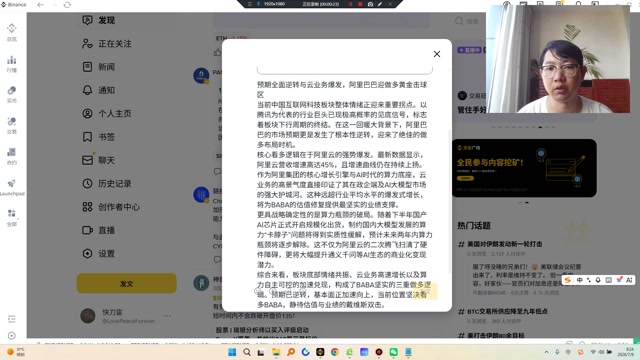Open Windows taskbar search
The width and height of the screenshot is (640, 360).
click(247, 352)
